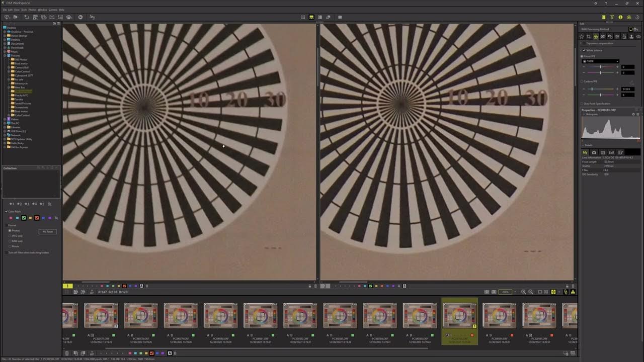Filter by the ★3 rating
Viewport: 644px width, 362px height.
pos(27,204)
